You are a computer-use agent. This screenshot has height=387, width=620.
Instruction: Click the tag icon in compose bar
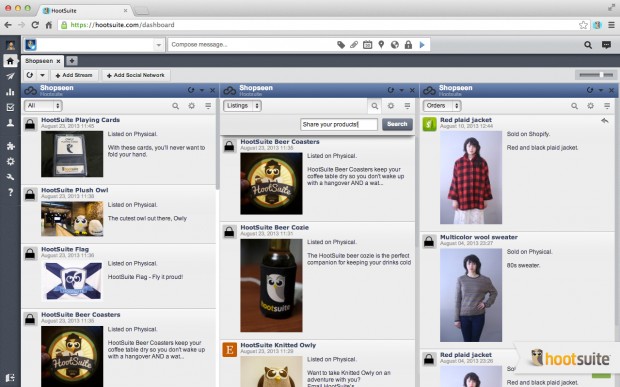pyautogui.click(x=341, y=45)
